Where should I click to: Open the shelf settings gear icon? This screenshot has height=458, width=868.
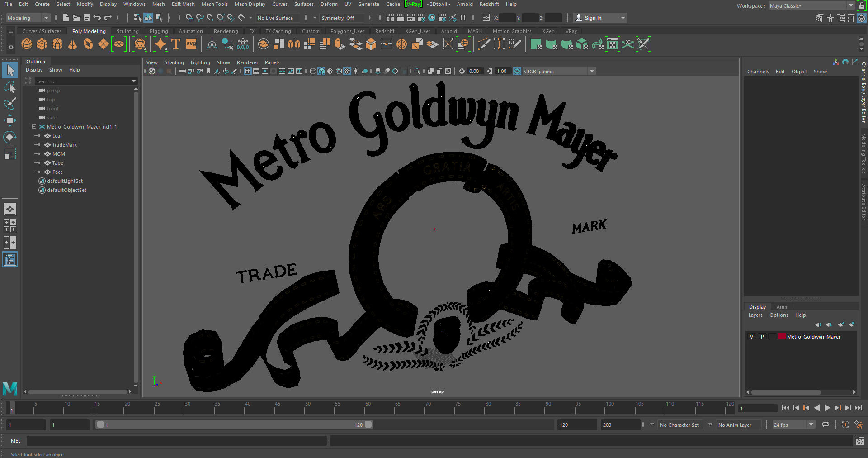coord(11,47)
